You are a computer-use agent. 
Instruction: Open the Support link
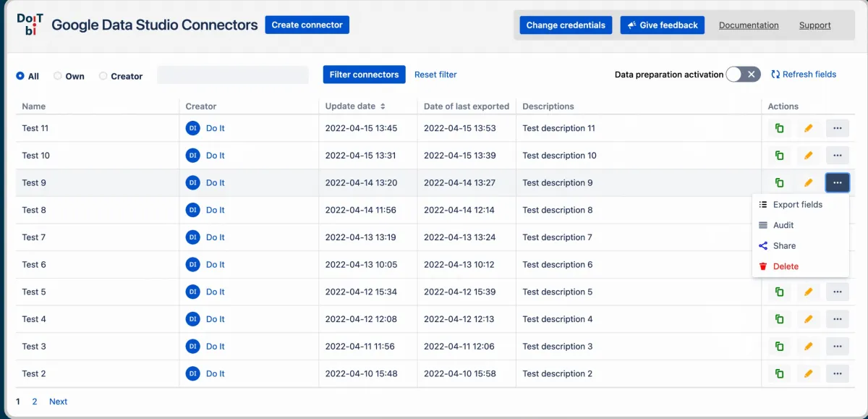click(x=814, y=25)
